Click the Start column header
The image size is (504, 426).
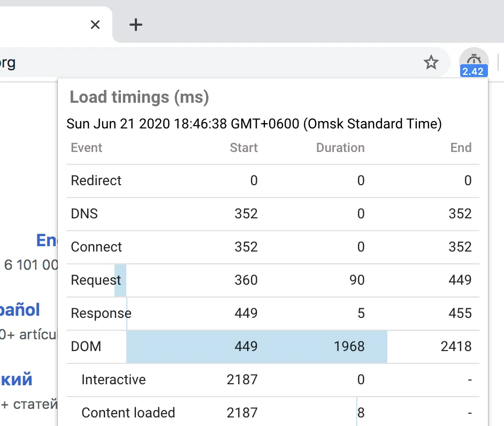click(x=243, y=148)
